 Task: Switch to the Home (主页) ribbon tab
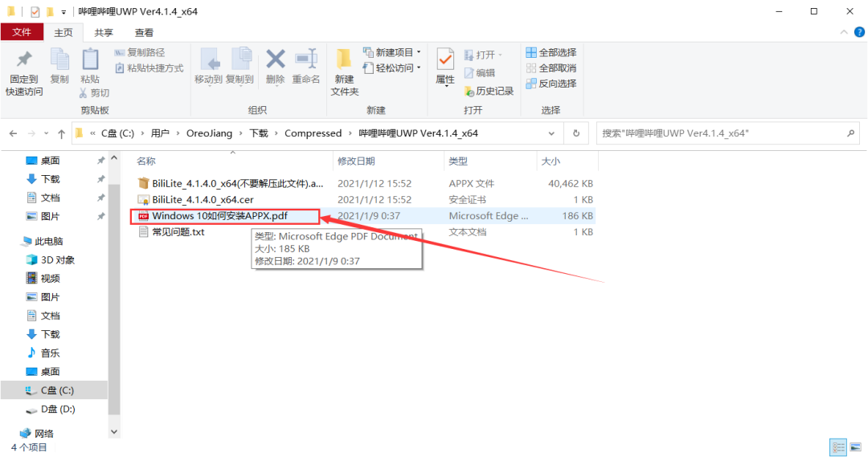coord(63,33)
